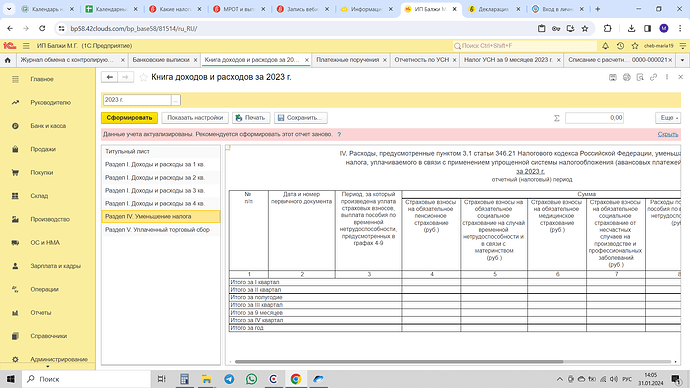Switch to Налог УСН за 9 месяцев tab

tap(508, 60)
